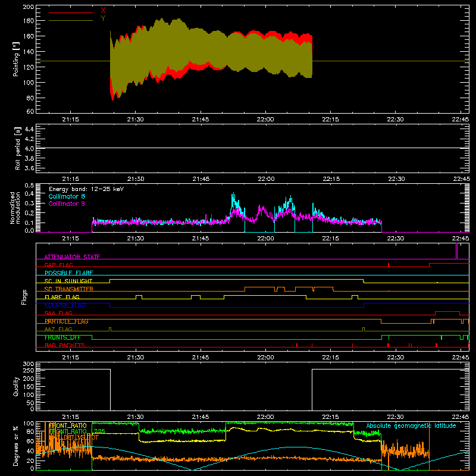Click the 0.5 tick on modulation axis
Image resolution: width=476 pixels, height=476 pixels.
pos(29,185)
